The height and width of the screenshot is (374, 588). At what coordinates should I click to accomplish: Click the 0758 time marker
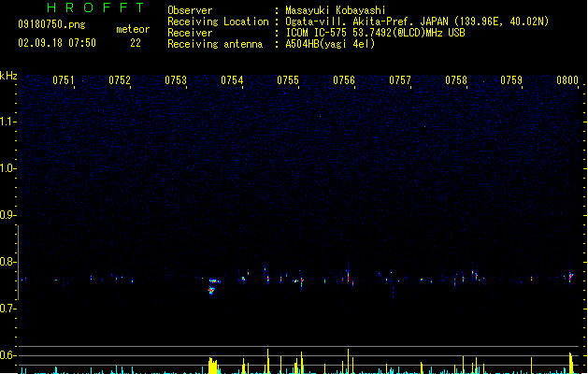coord(456,80)
